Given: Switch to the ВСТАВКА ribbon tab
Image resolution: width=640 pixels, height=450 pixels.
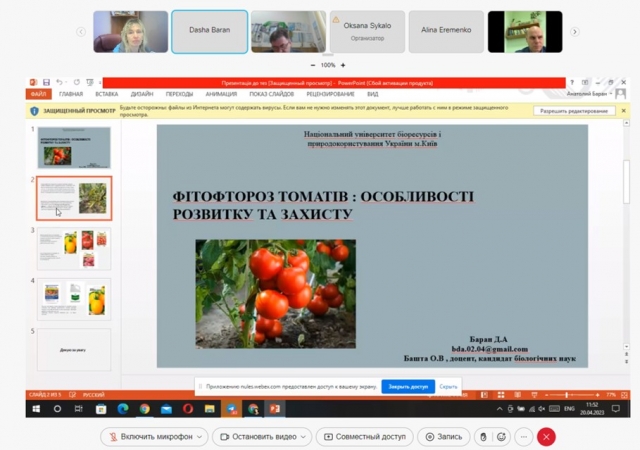Looking at the screenshot, I should tap(107, 94).
